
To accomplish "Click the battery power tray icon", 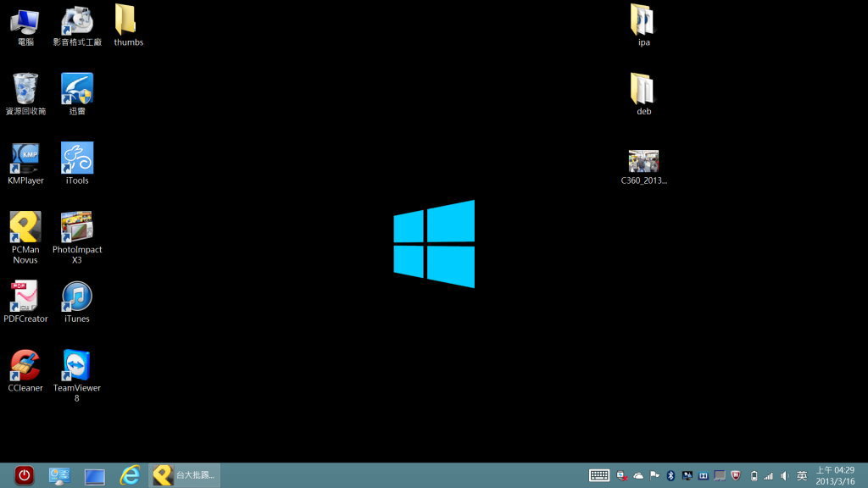I will pyautogui.click(x=754, y=476).
